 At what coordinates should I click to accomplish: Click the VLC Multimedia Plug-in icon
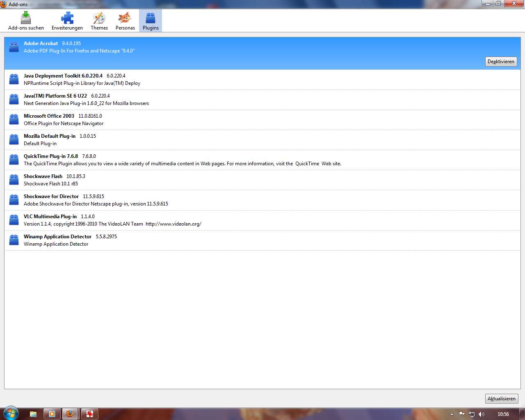pyautogui.click(x=14, y=220)
